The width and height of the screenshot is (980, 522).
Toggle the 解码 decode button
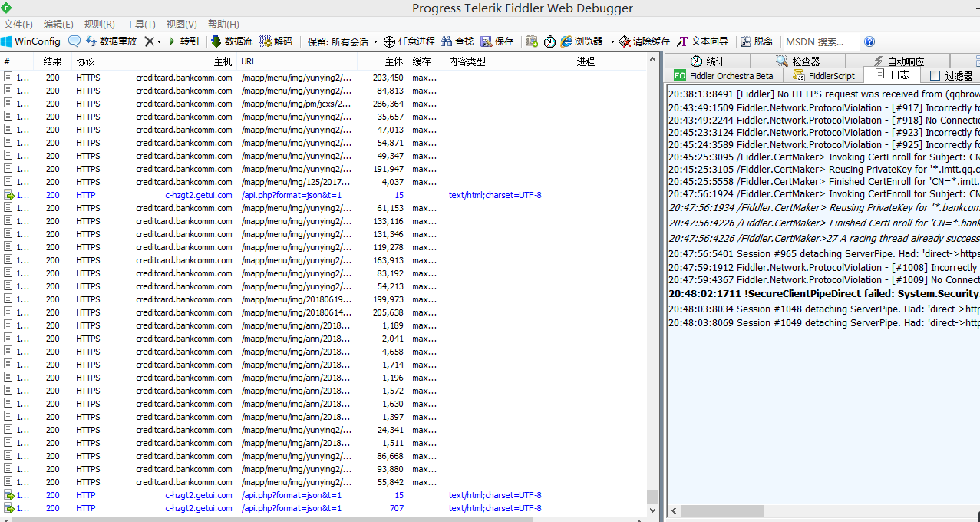click(x=276, y=41)
